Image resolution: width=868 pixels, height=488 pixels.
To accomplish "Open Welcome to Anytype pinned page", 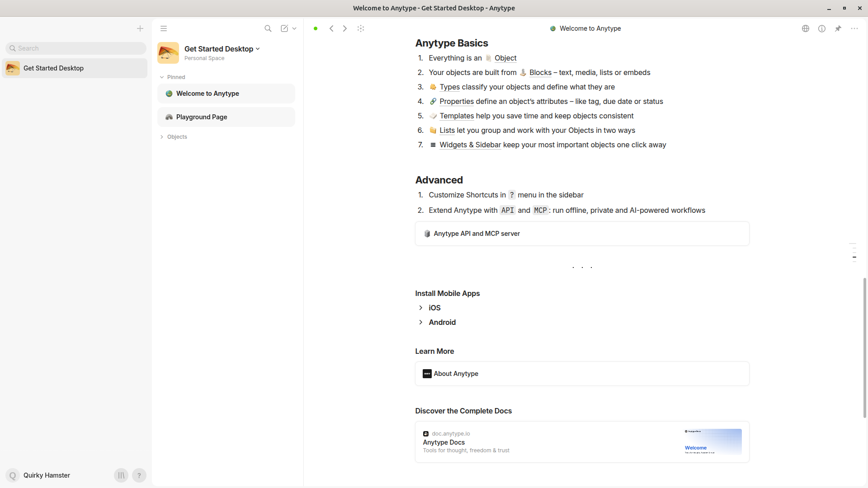I will point(226,94).
